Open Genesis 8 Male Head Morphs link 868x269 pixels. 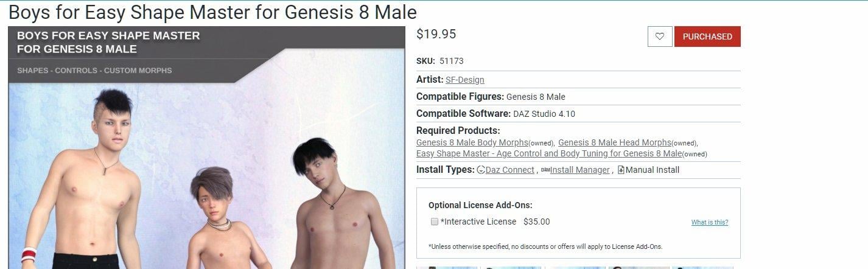tap(615, 142)
